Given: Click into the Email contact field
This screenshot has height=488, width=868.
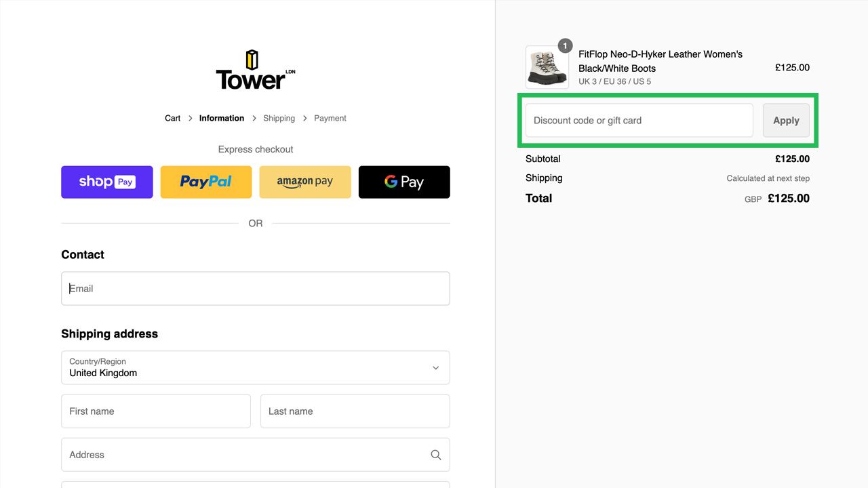Looking at the screenshot, I should click(256, 289).
